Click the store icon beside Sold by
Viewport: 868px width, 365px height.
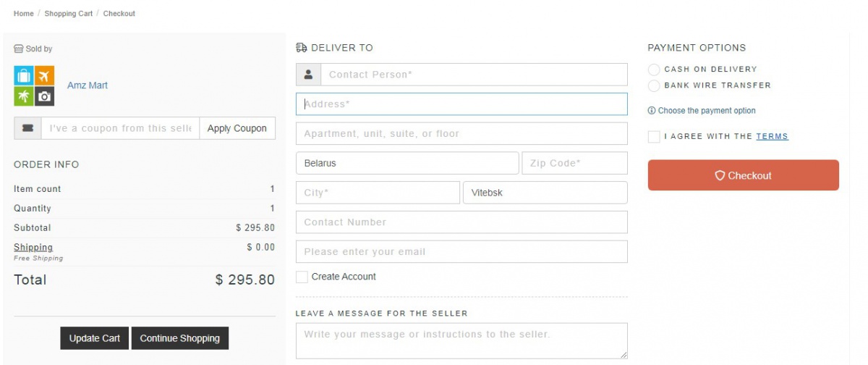(19, 49)
